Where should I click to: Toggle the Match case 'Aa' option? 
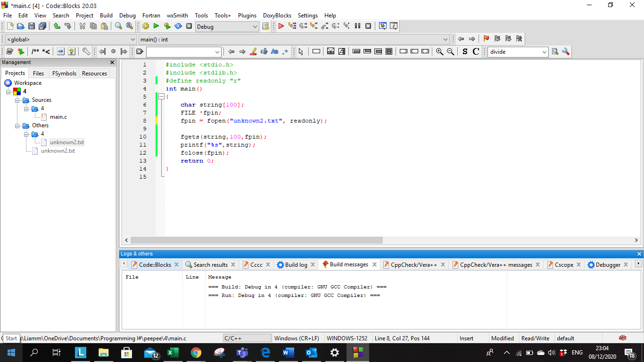275,52
